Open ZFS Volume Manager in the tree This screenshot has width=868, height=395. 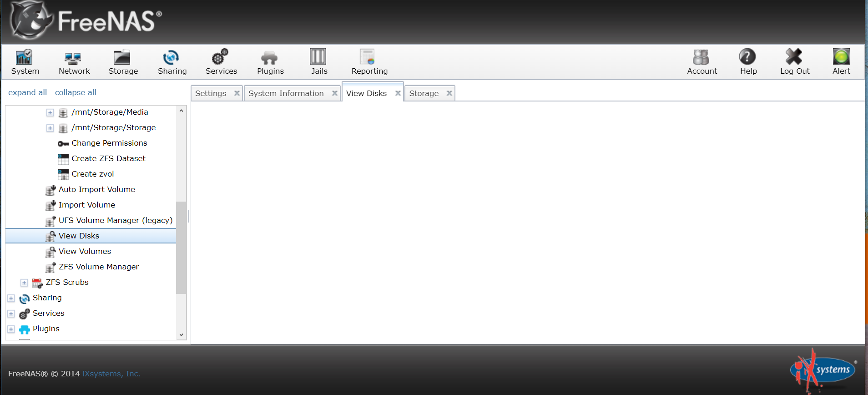pyautogui.click(x=99, y=267)
